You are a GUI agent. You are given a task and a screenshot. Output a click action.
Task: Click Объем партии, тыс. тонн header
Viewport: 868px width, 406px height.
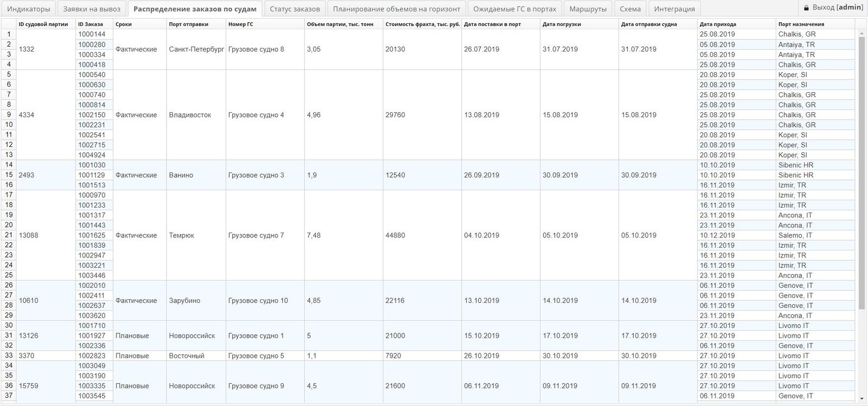click(x=343, y=24)
